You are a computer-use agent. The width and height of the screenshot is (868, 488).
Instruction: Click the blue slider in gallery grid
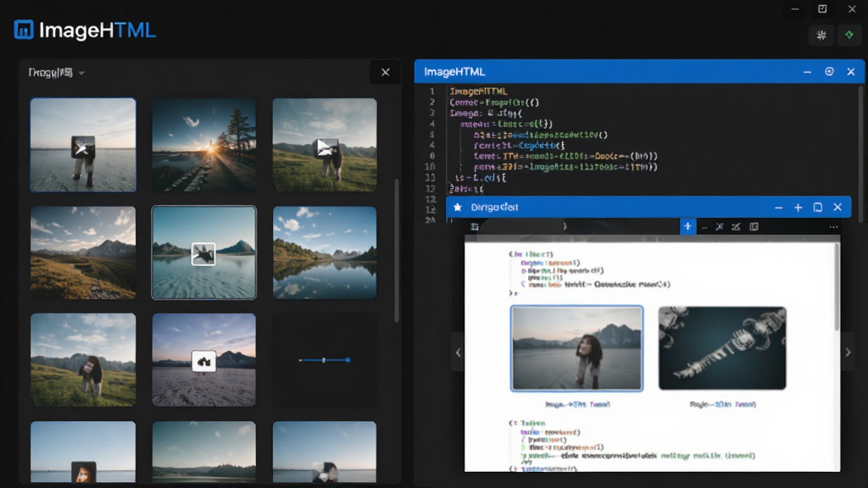click(325, 360)
